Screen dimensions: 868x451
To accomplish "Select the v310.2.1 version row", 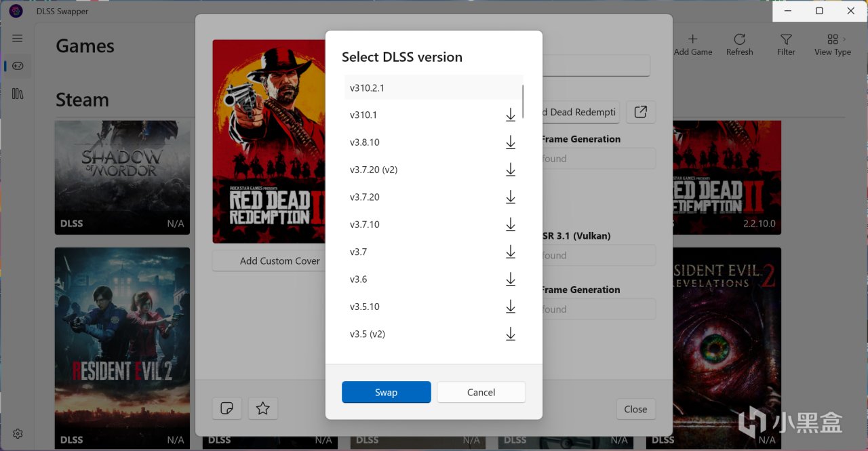I will (433, 87).
